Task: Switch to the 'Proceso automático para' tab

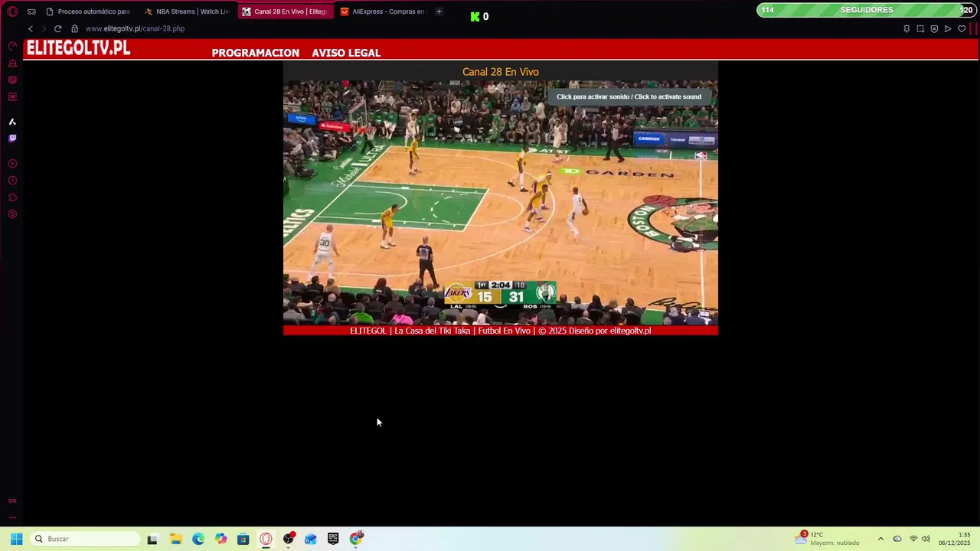Action: 88,11
